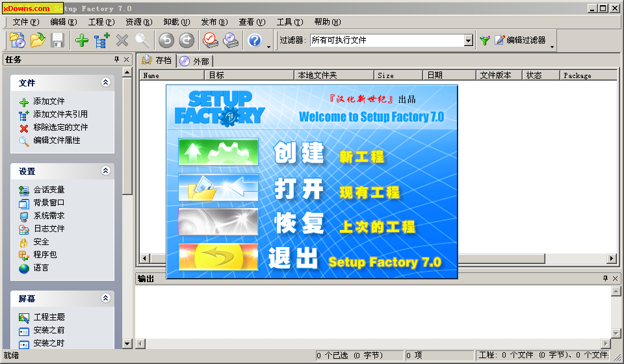
Task: Open 安装之前 screens
Action: point(49,330)
